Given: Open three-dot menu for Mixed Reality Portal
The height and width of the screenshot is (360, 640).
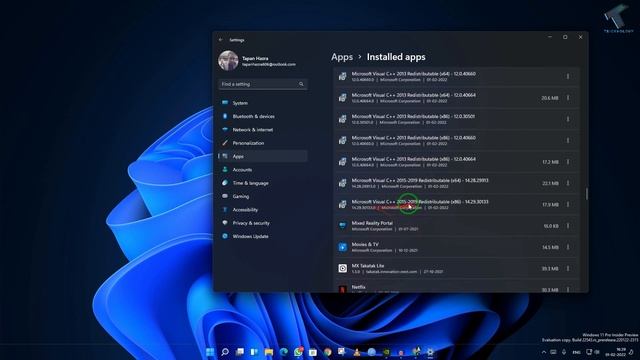Looking at the screenshot, I should pyautogui.click(x=568, y=226).
